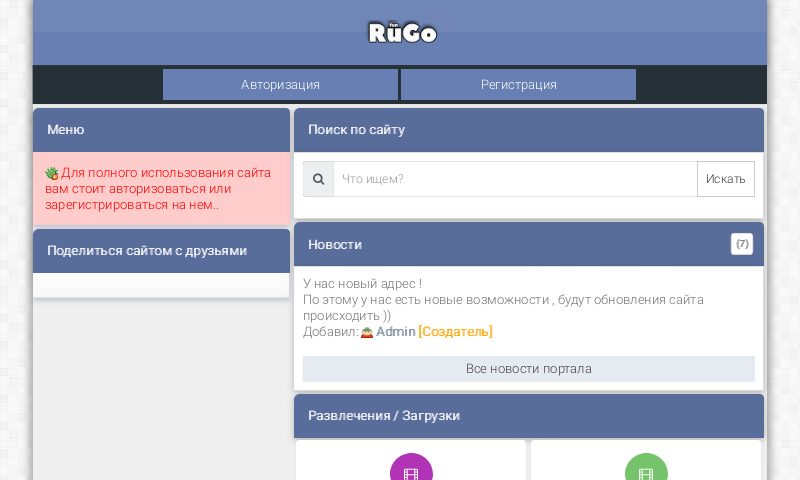Click the icon beside the red authorization notice
This screenshot has width=800, height=480.
click(x=52, y=173)
